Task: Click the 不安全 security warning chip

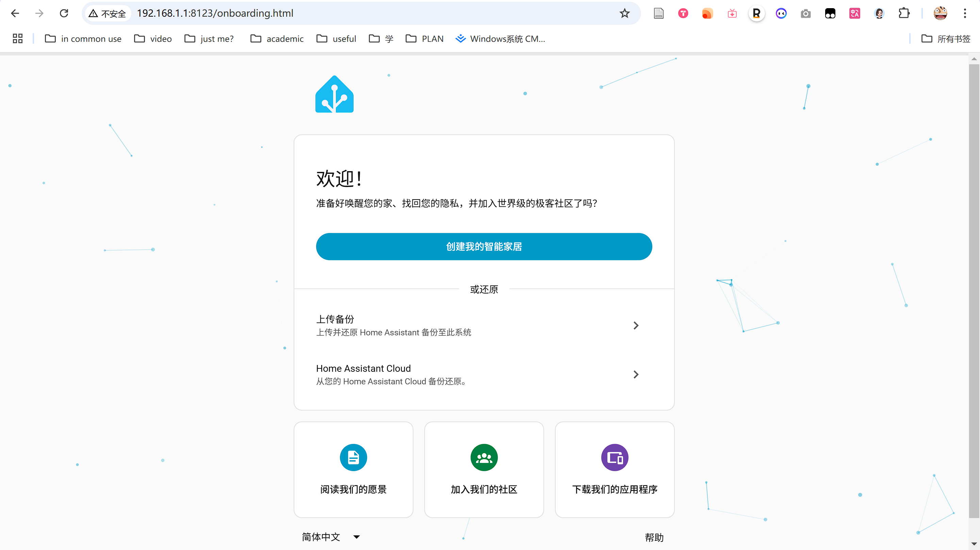Action: (x=107, y=14)
